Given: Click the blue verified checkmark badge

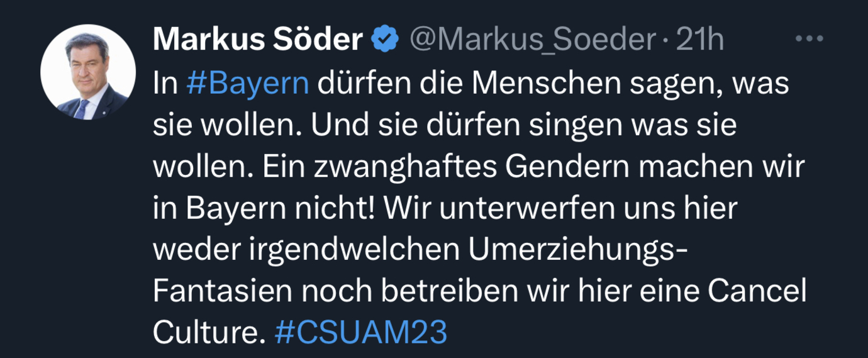Looking at the screenshot, I should coord(385,40).
